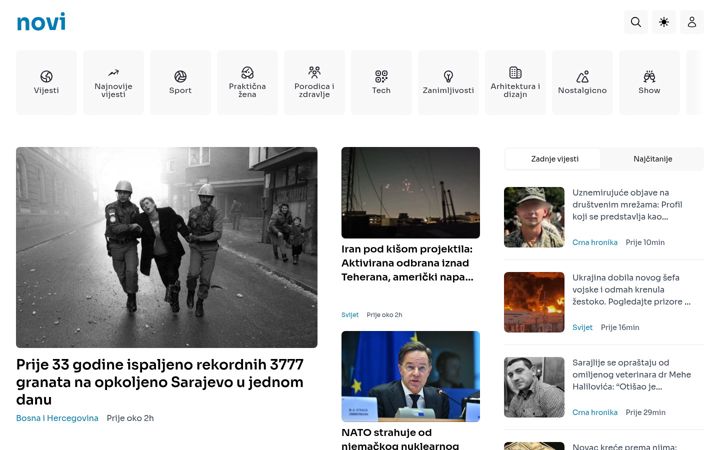Open the Bosna i Hercegovina category link
This screenshot has height=450, width=720.
point(57,418)
